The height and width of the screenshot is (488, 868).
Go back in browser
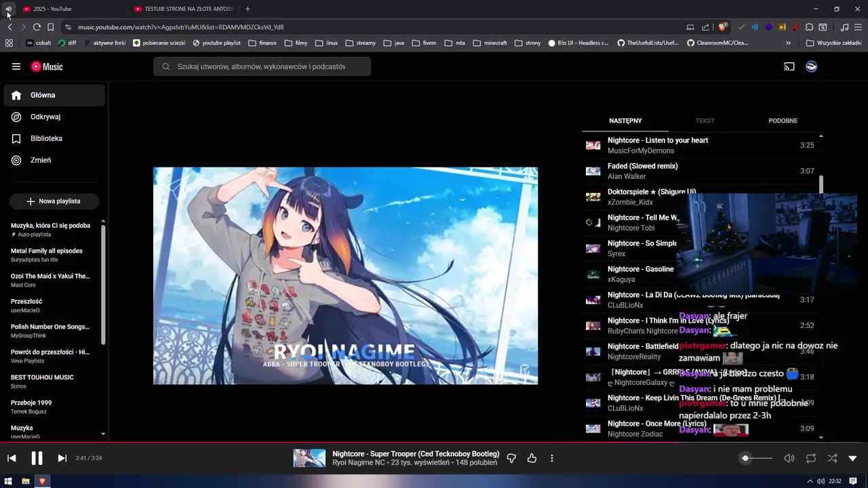(9, 27)
